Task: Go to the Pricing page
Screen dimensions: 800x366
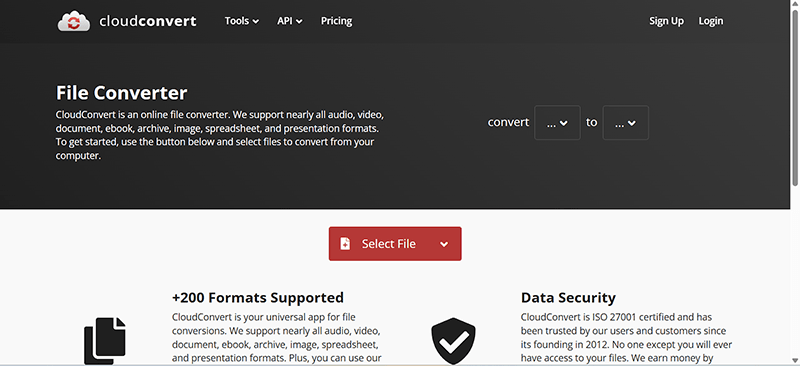Action: point(336,21)
